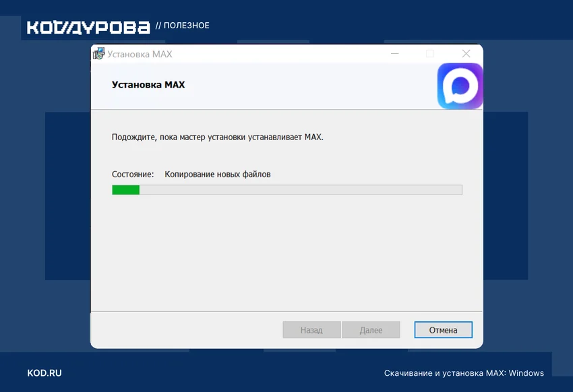Click the installer icon in the title bar

(98, 54)
